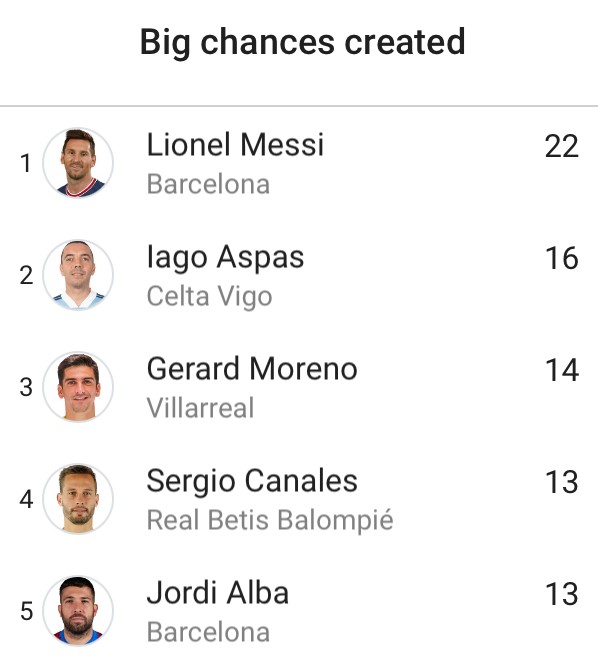Tap the Celta Vigo team label
The image size is (598, 667).
[x=209, y=296]
